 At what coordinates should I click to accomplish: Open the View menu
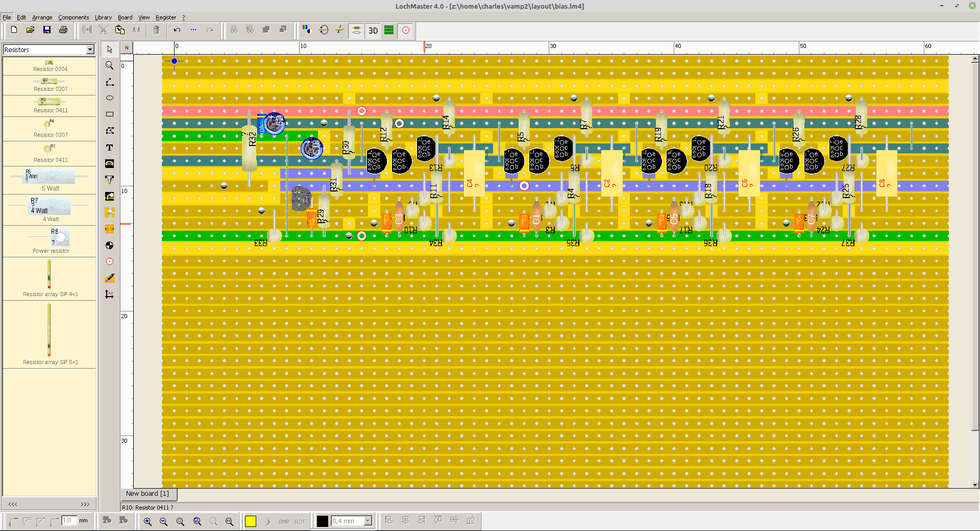pos(144,17)
